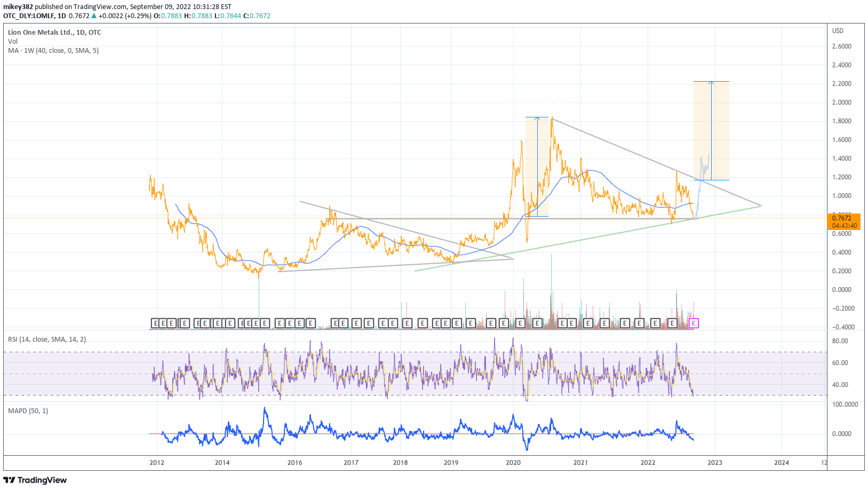Click the arrow marker above the 2020 peak
868x490 pixels.
pos(537,118)
